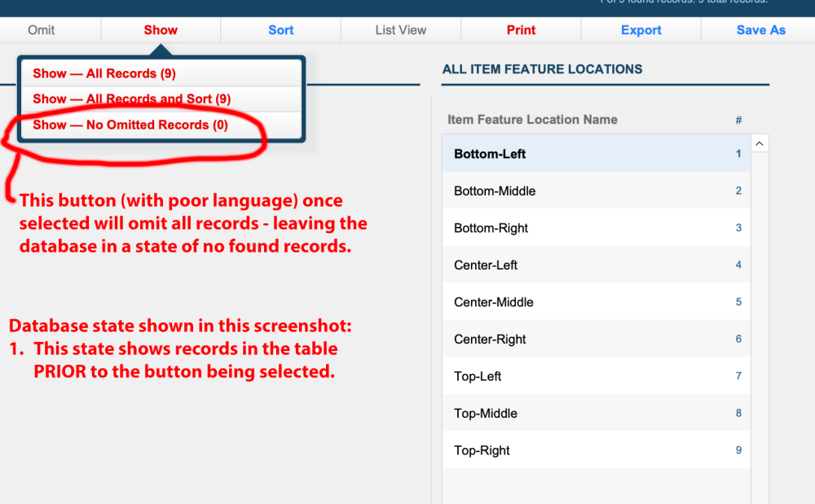
Task: Click the Save As toolbar button
Action: coord(760,30)
